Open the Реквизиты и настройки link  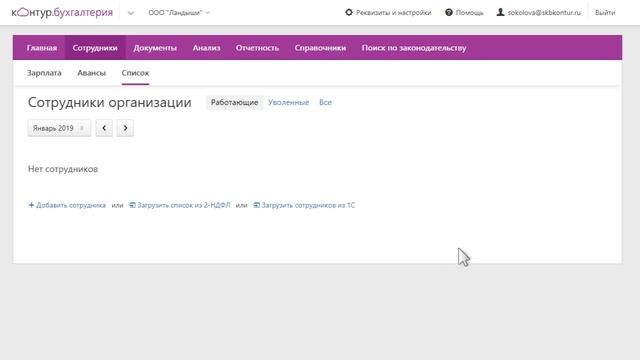click(393, 13)
